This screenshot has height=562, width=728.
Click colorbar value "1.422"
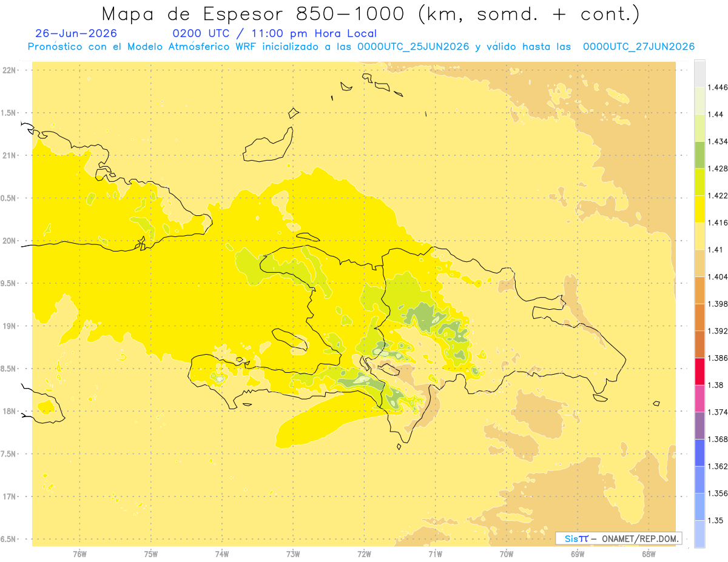[718, 196]
